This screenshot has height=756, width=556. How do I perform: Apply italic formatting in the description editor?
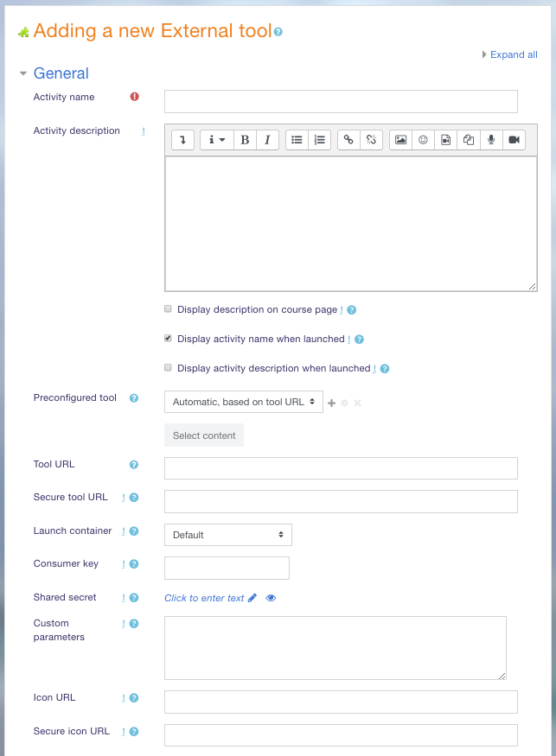point(267,140)
